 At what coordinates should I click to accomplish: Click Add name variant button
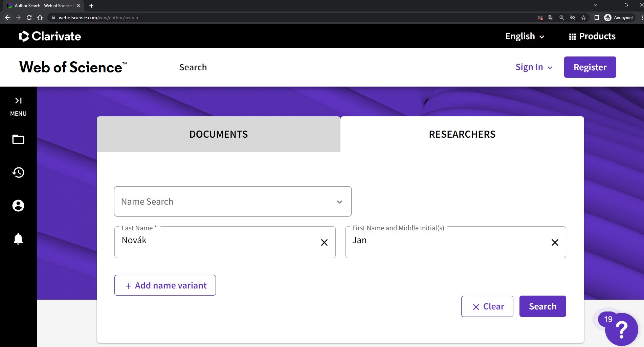(165, 285)
